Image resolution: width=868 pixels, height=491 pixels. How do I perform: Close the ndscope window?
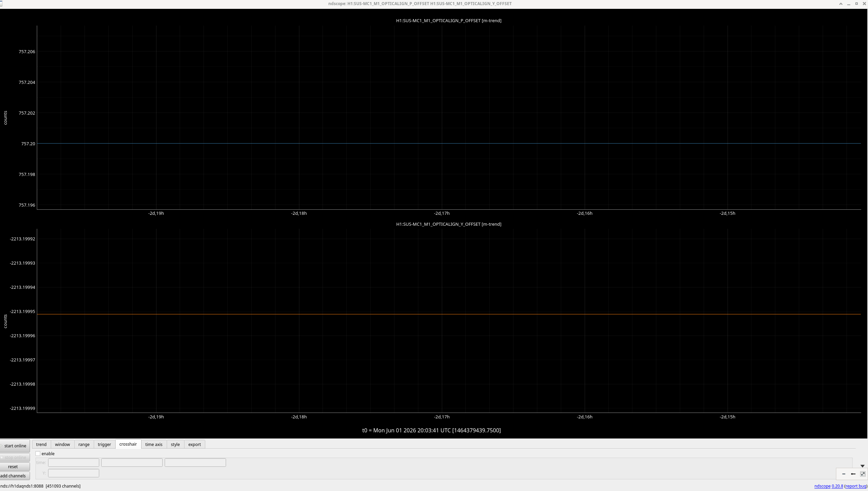click(865, 3)
